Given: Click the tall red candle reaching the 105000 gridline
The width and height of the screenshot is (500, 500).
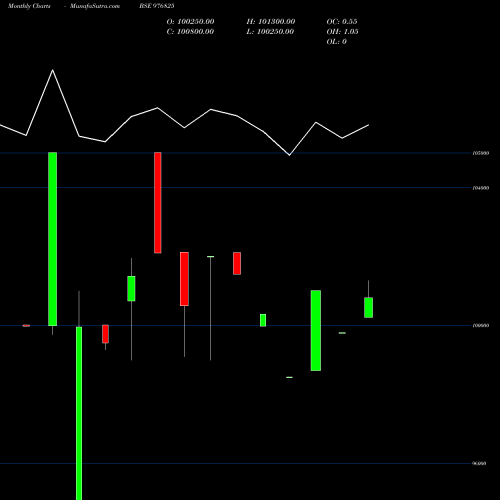Looking at the screenshot, I should 158,203.
